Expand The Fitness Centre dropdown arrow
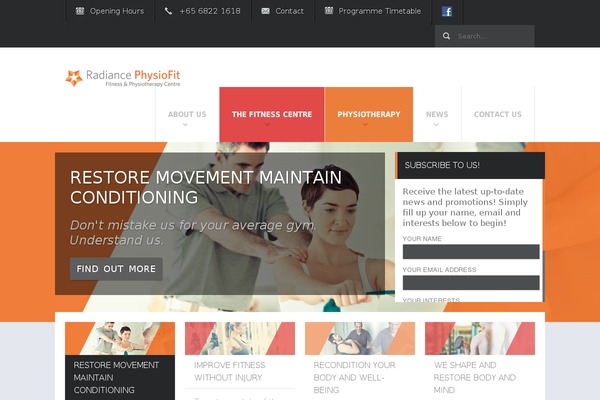This screenshot has height=400, width=600. tap(267, 124)
